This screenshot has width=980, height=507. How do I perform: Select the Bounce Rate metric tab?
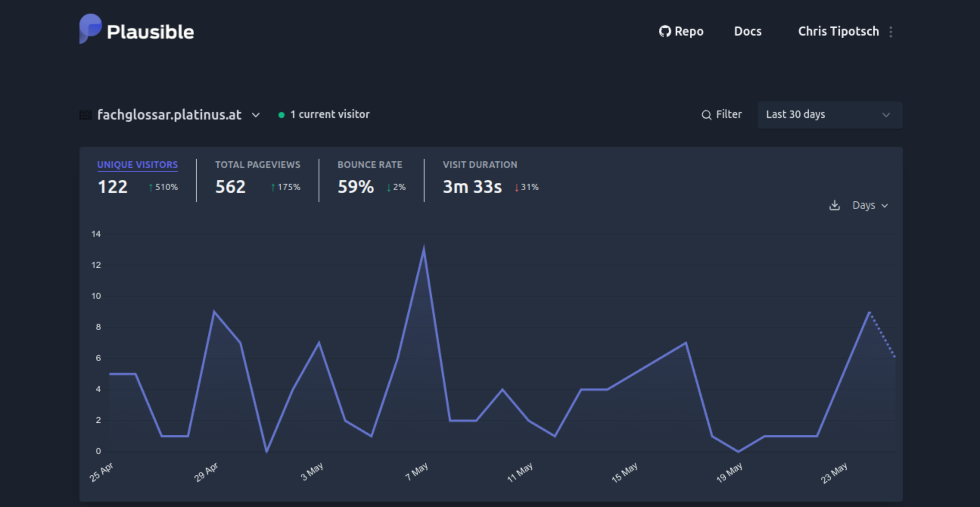370,165
